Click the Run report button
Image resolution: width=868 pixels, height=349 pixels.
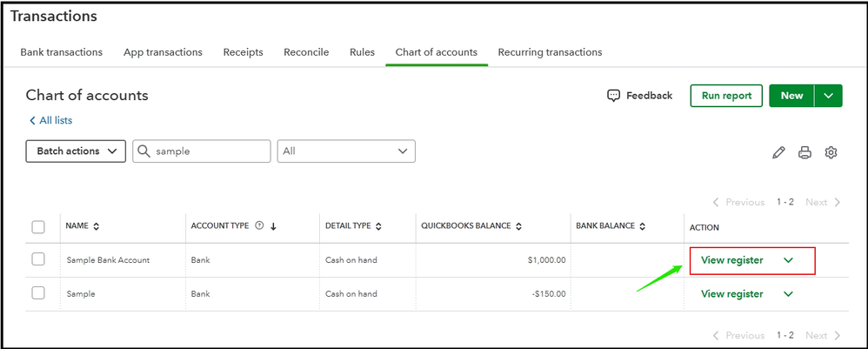coord(726,96)
